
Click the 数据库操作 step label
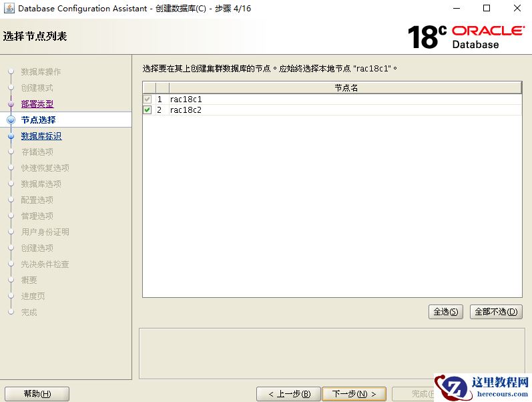pos(41,71)
